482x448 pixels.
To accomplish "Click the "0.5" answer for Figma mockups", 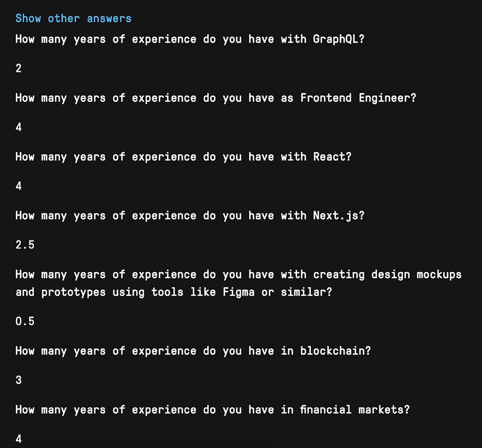I will pyautogui.click(x=25, y=321).
